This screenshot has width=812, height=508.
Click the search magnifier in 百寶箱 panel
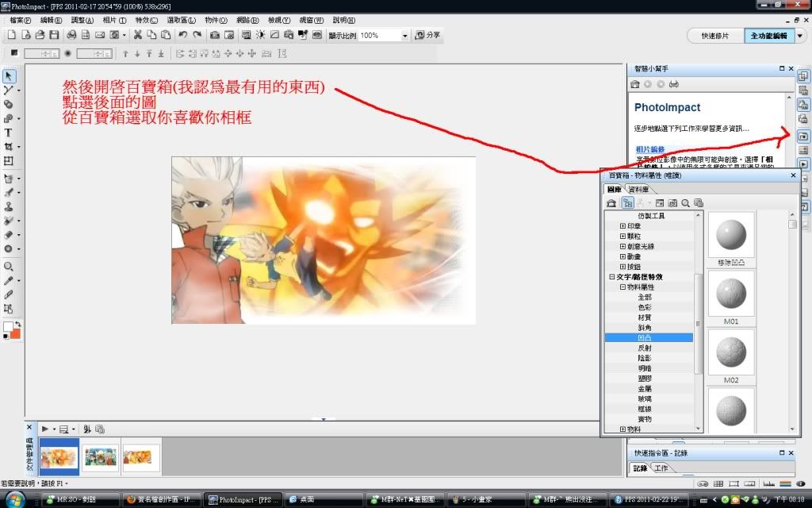pos(685,203)
